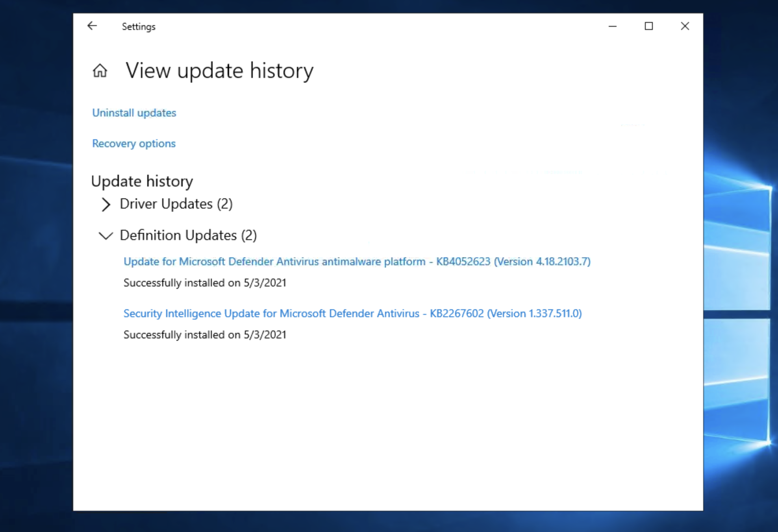Click the Settings window title text
Screen dimensions: 778x532
coord(139,26)
